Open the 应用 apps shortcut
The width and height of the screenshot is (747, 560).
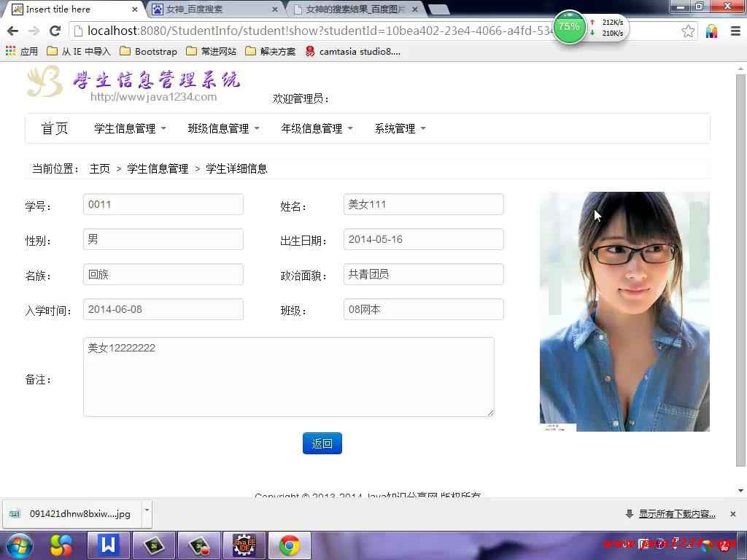(21, 51)
